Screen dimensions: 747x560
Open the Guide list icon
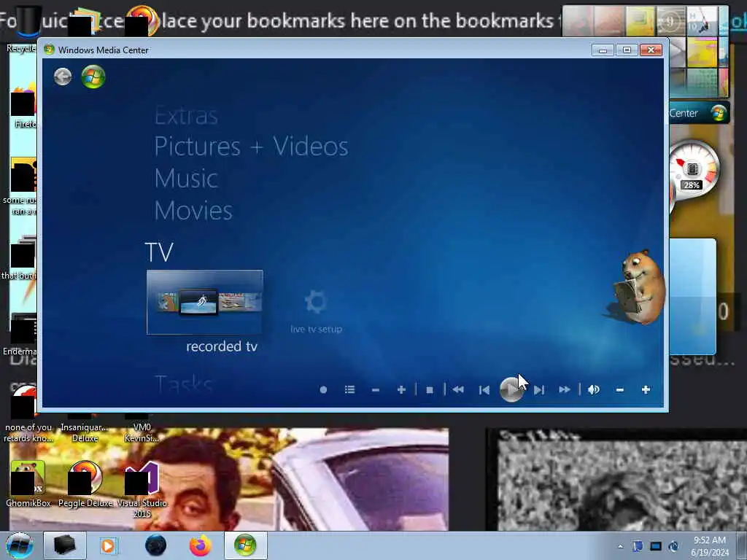pyautogui.click(x=349, y=390)
